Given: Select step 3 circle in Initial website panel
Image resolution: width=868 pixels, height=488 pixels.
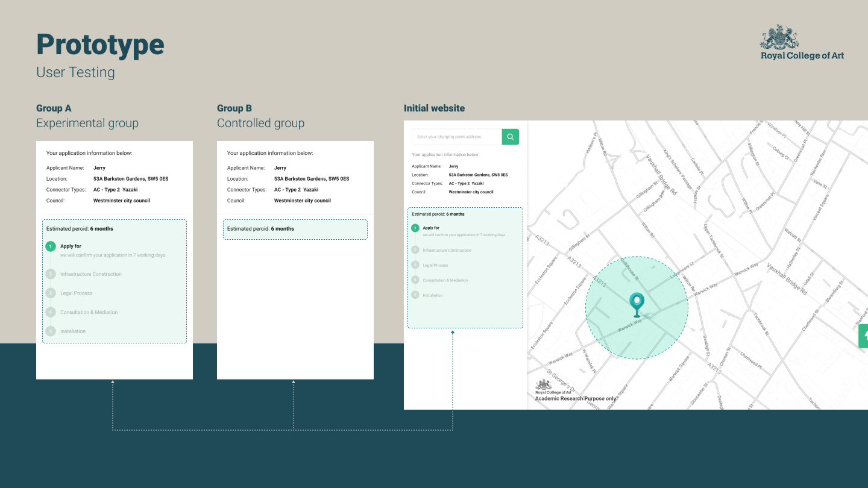Looking at the screenshot, I should click(x=415, y=265).
